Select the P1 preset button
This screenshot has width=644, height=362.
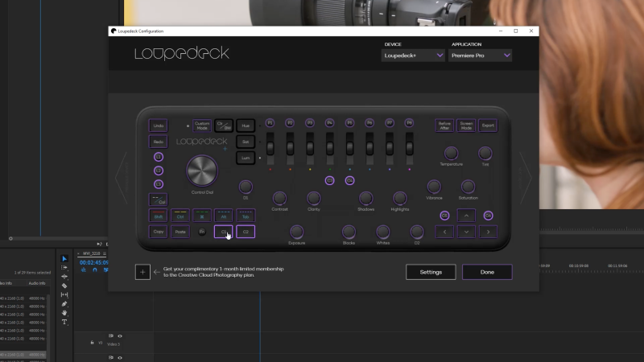pos(270,123)
